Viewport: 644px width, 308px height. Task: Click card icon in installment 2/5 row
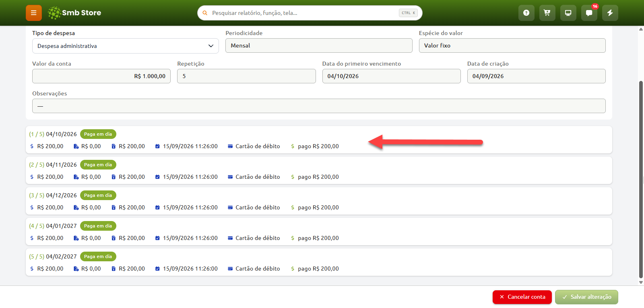pyautogui.click(x=230, y=177)
